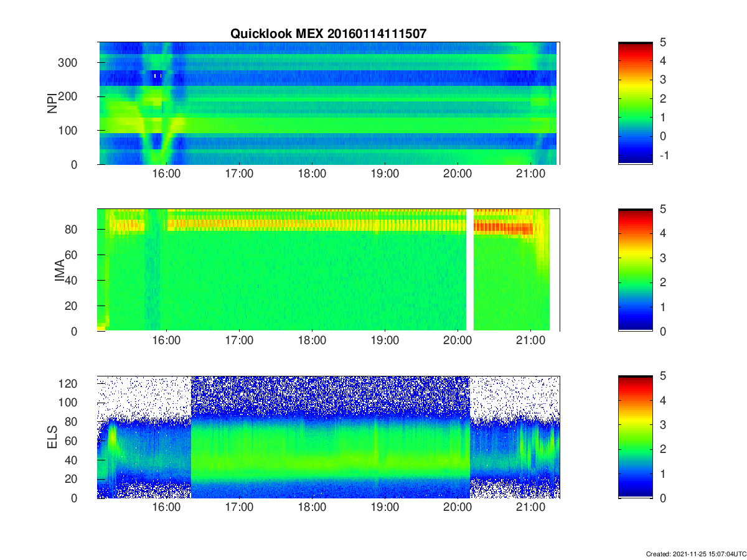Image resolution: width=747 pixels, height=560 pixels.
Task: Click the '2' tick on IMA colorbar
Action: coord(664,282)
